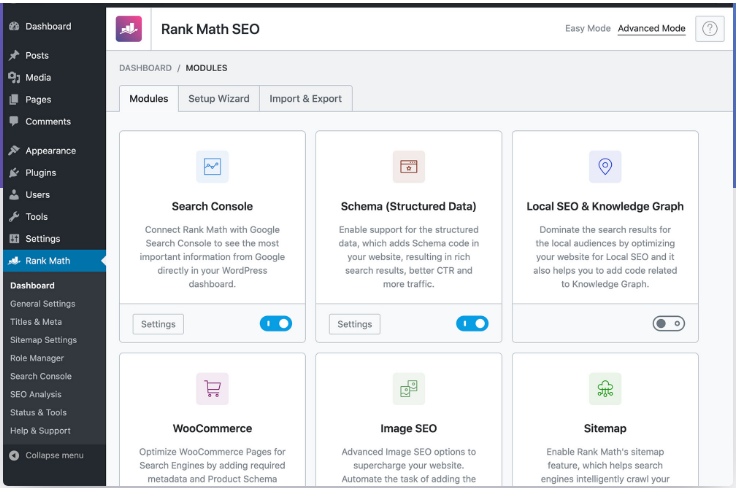
Task: Open Sitemap Settings submenu item
Action: (x=44, y=340)
